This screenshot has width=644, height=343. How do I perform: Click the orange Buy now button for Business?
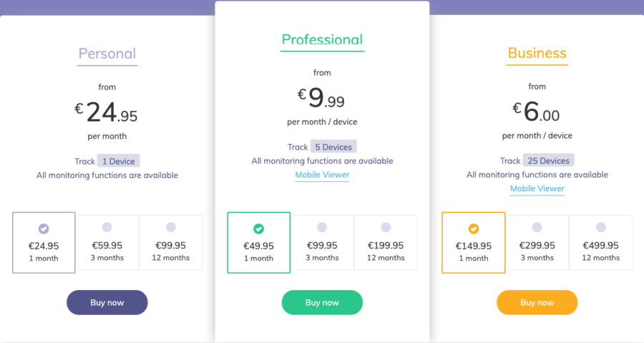(537, 302)
